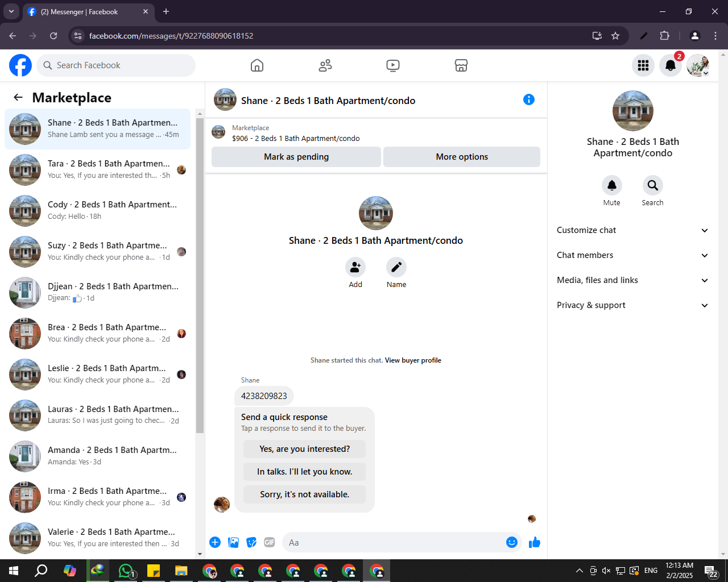Open the Lauras conversation
This screenshot has width=728, height=582.
(98, 415)
